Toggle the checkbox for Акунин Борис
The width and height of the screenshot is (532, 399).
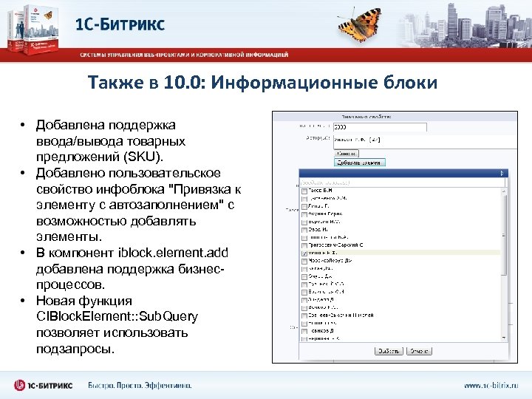[304, 214]
